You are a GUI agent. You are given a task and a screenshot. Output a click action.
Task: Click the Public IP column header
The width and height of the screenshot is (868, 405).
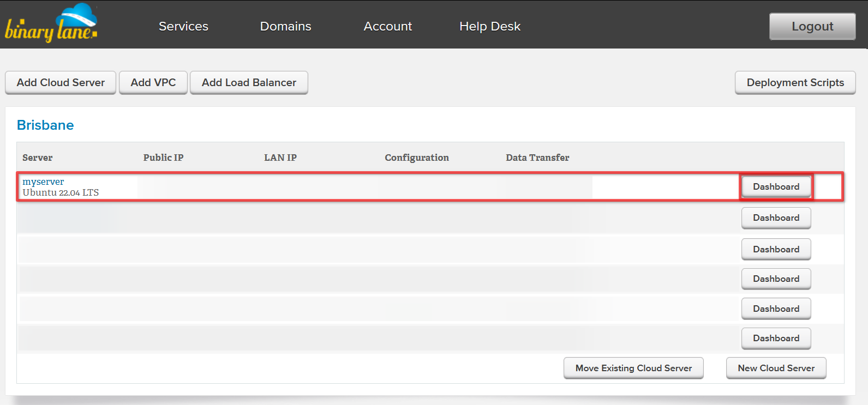(x=163, y=158)
